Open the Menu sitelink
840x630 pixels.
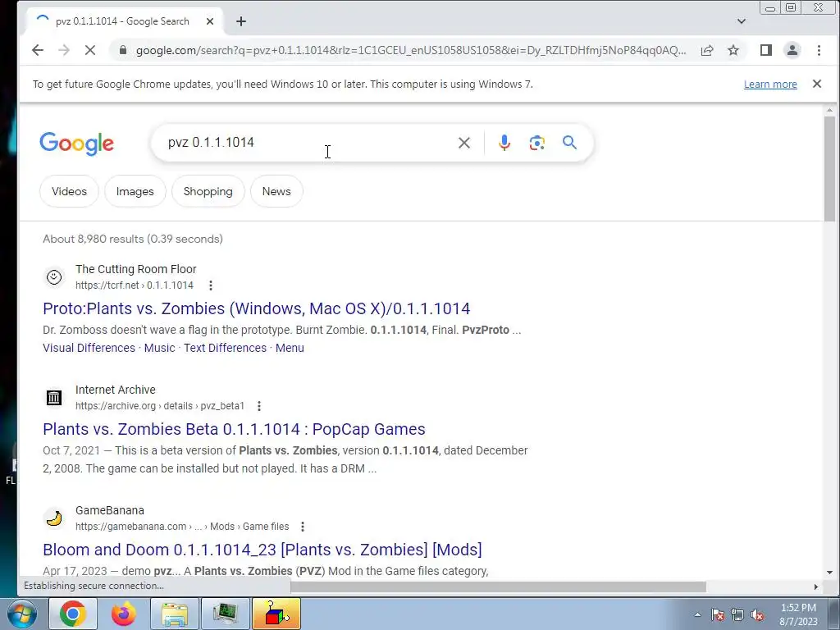(x=290, y=348)
